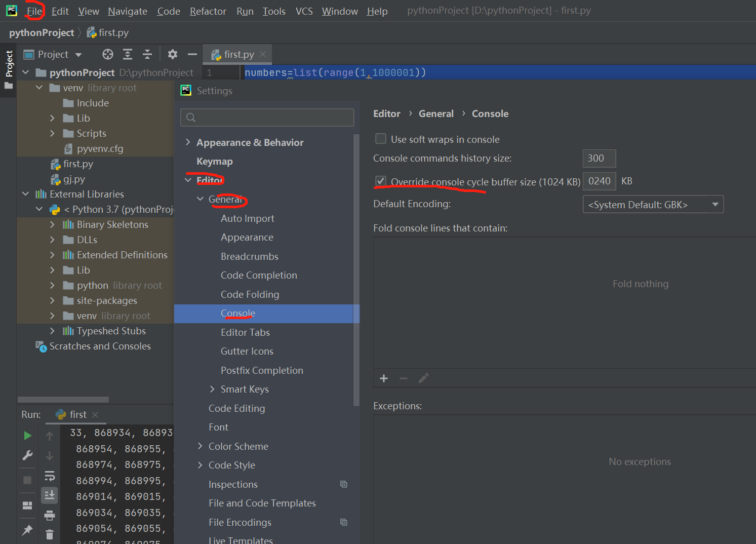This screenshot has width=756, height=544.
Task: Switch to first.py editor tab
Action: [x=238, y=54]
